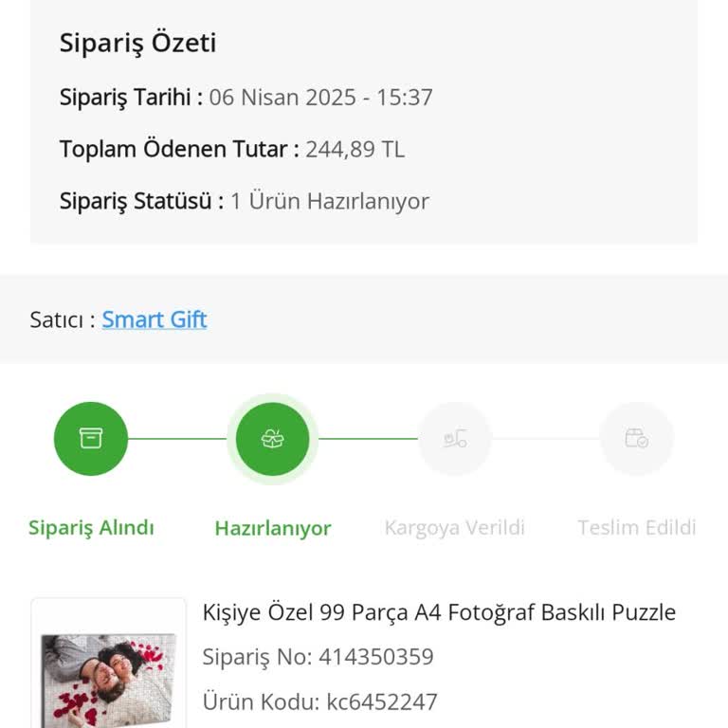Select the Hazırlanıyor step label
728x728 pixels.
tap(273, 528)
